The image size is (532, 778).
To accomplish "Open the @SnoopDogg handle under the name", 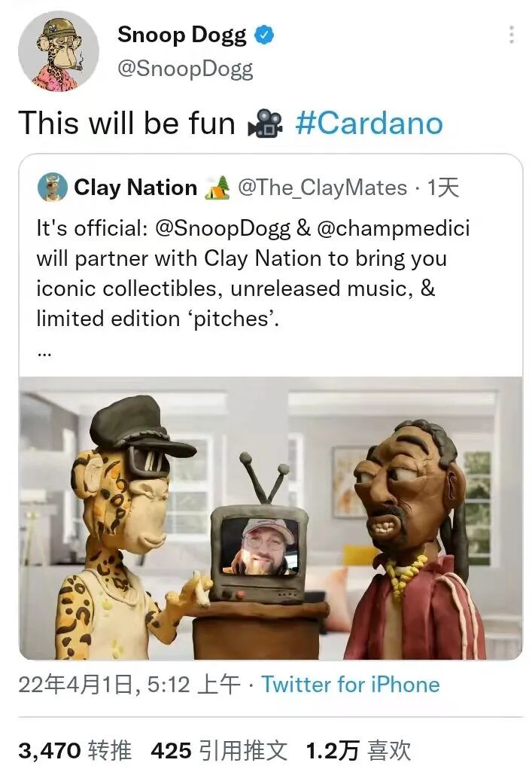I will [185, 69].
